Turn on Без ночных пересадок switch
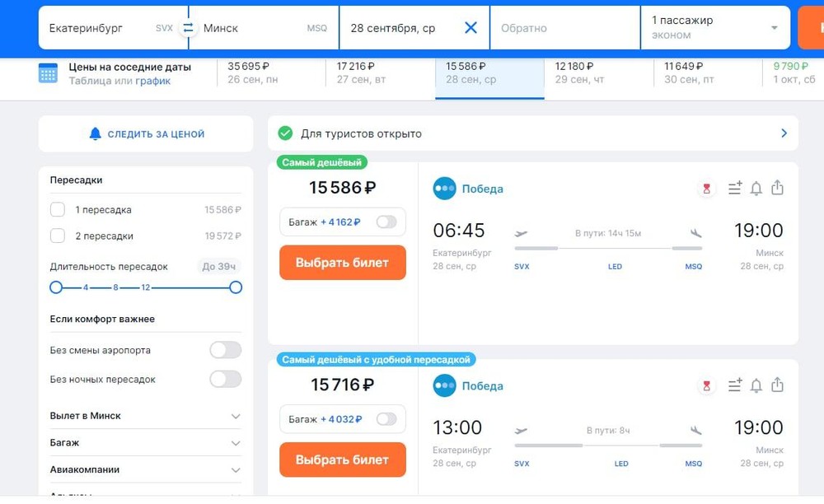The width and height of the screenshot is (824, 504). point(226,379)
